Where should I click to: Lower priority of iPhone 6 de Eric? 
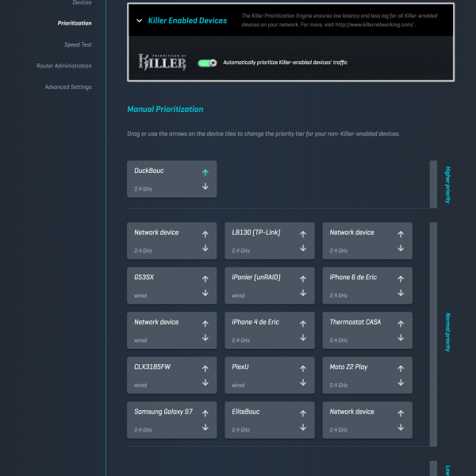click(x=401, y=294)
